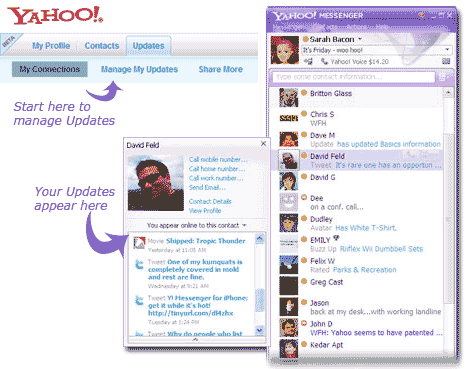Open the "You appear online to this contact" dropdown
465x369 pixels.
coord(196,225)
